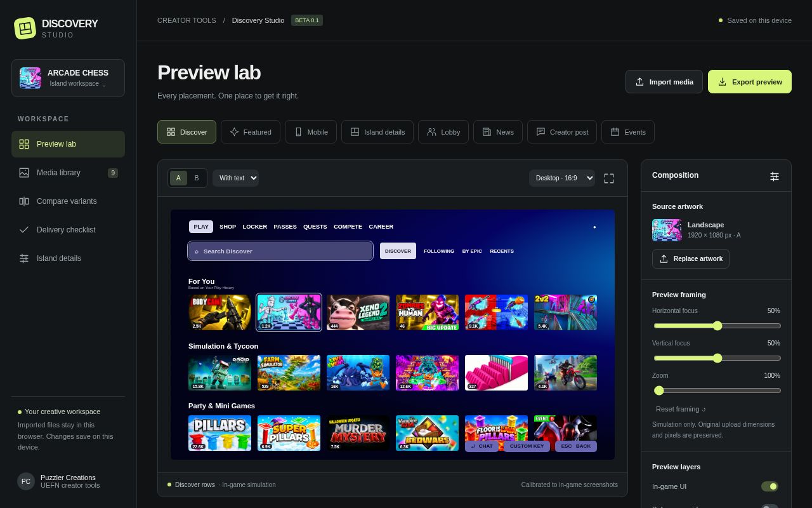
Task: Open Island details in sidebar
Action: pyautogui.click(x=68, y=258)
